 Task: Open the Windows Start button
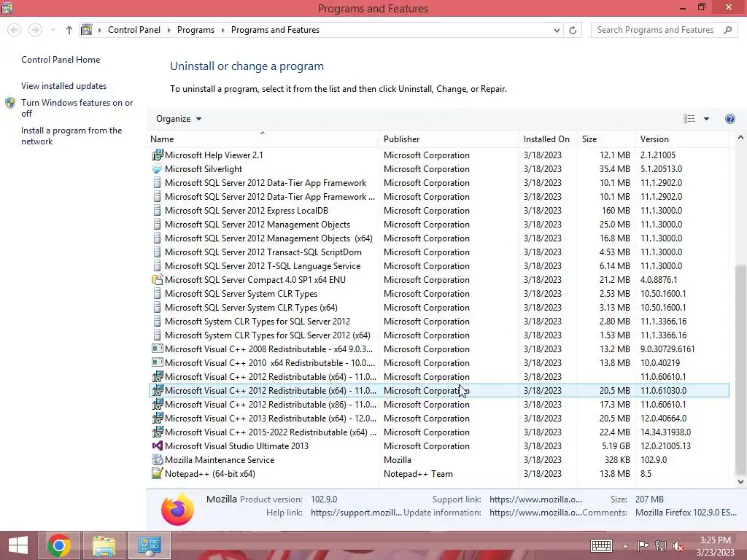[18, 545]
